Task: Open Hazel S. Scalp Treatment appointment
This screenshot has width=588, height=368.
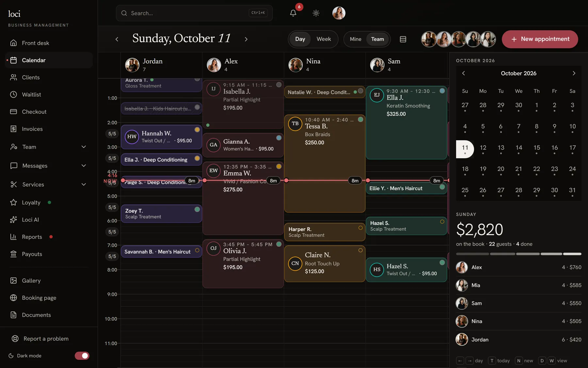Action: click(406, 226)
